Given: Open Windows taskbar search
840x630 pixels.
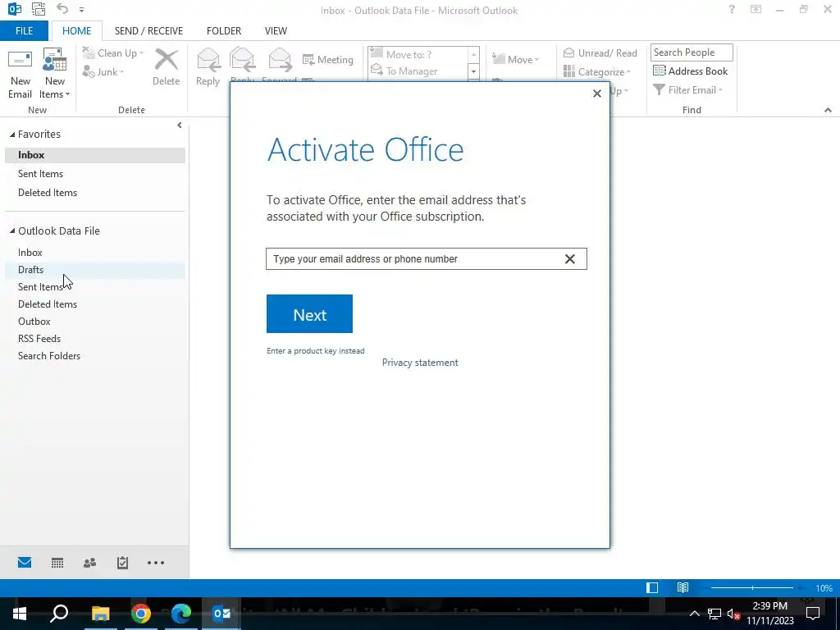Looking at the screenshot, I should coord(59,614).
